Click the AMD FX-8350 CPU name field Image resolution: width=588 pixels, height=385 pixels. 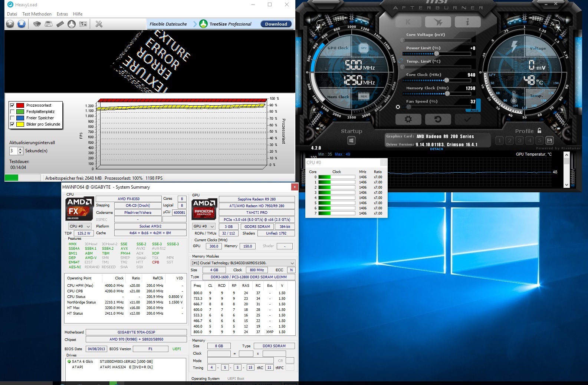[129, 199]
